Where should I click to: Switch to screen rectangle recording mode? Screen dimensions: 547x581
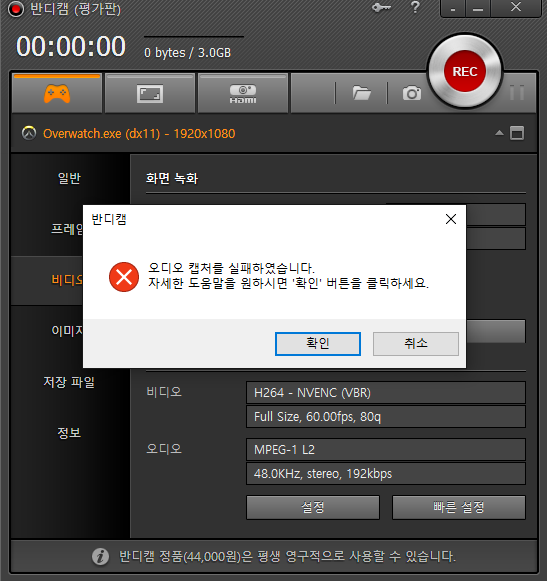click(x=150, y=93)
